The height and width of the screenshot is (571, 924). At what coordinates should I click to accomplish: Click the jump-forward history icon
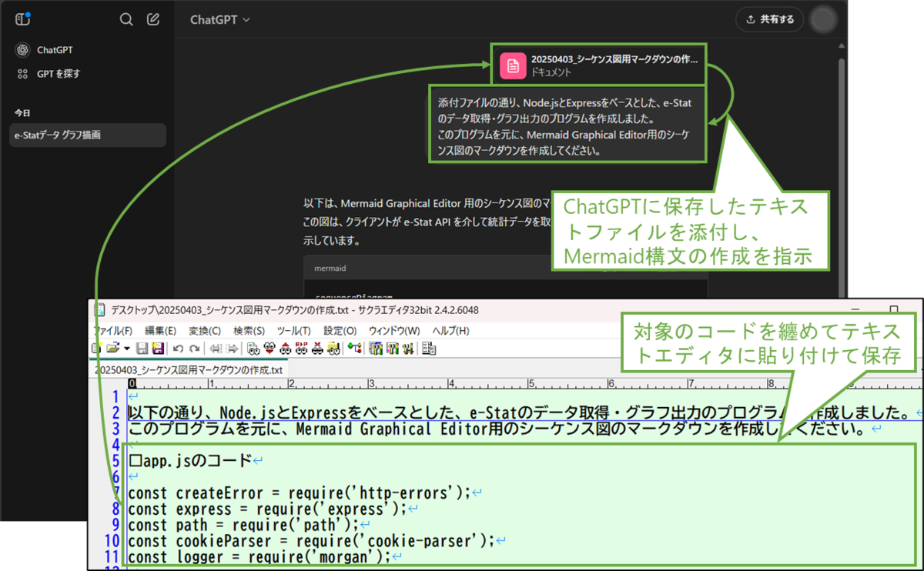[x=232, y=349]
